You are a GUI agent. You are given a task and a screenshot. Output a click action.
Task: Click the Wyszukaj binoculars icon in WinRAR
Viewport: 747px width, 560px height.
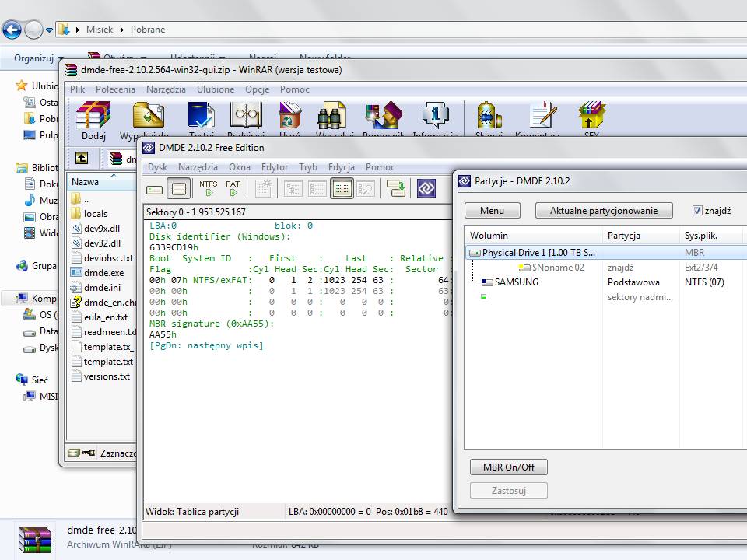tap(331, 115)
